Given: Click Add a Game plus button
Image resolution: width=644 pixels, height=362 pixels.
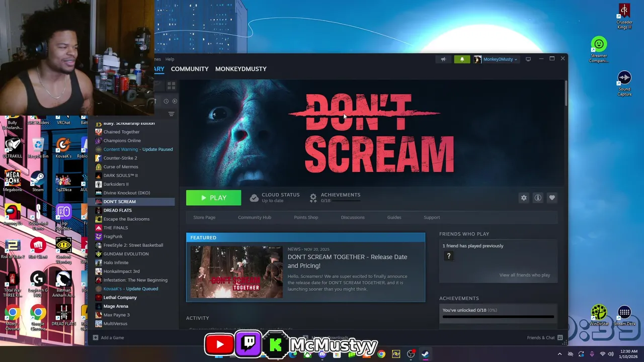Looking at the screenshot, I should tap(96, 337).
